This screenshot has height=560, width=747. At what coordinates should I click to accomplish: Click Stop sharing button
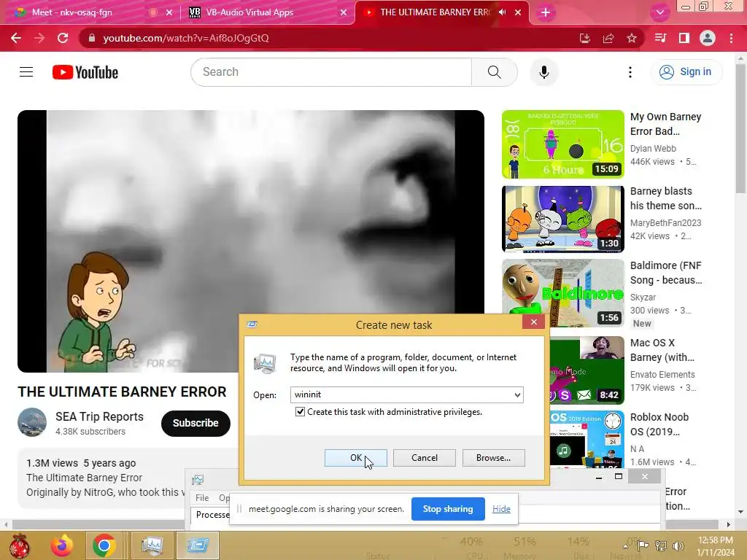click(x=448, y=509)
